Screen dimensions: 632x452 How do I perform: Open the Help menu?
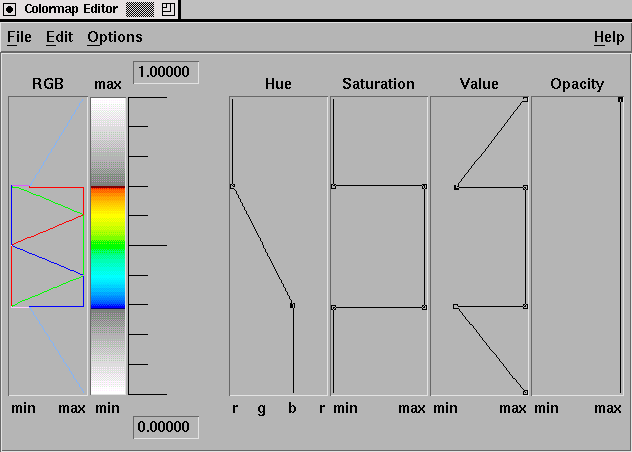[608, 37]
